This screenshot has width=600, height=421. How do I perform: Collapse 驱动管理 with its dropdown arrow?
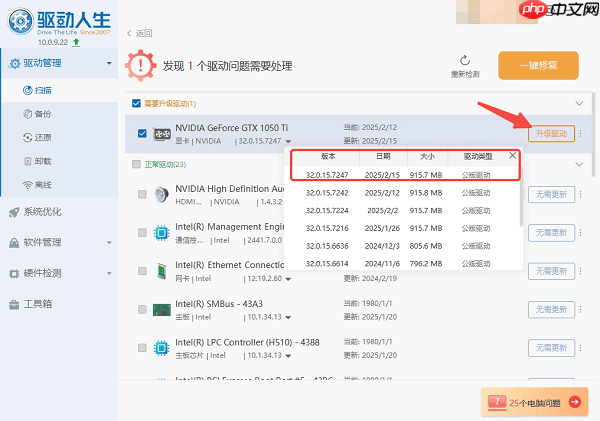click(109, 63)
